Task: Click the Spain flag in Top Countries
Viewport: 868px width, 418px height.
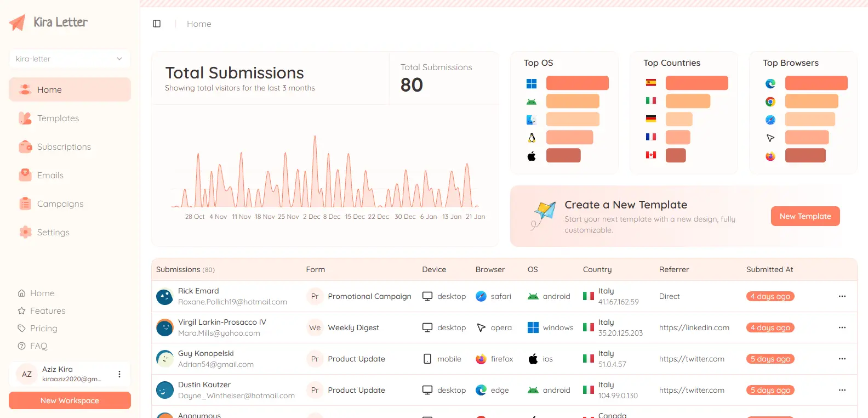Action: coord(651,83)
